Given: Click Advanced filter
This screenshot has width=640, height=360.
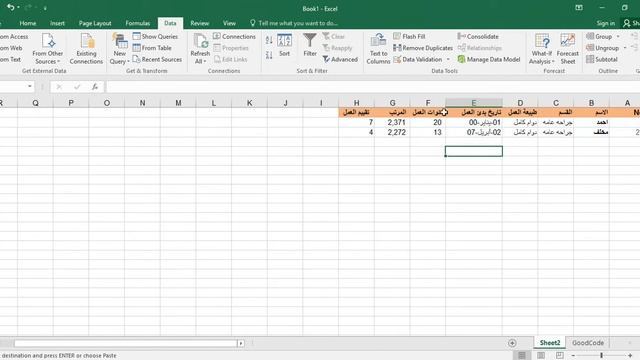Looking at the screenshot, I should coord(340,59).
